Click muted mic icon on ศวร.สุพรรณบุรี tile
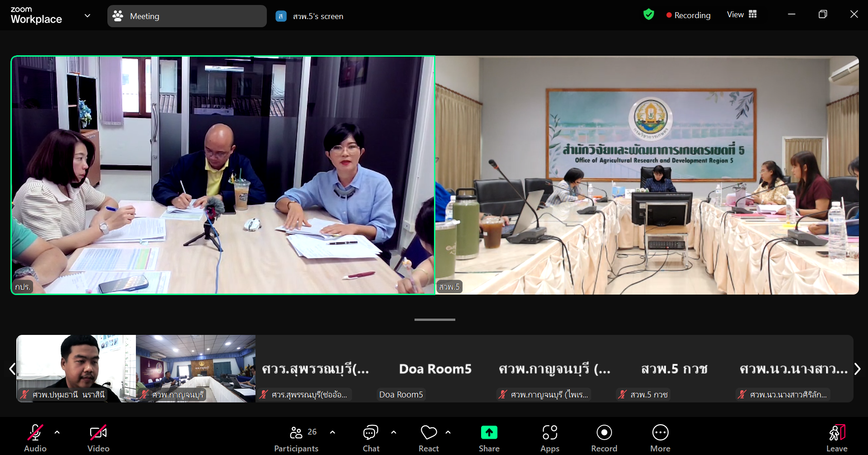The height and width of the screenshot is (455, 868). tap(264, 395)
